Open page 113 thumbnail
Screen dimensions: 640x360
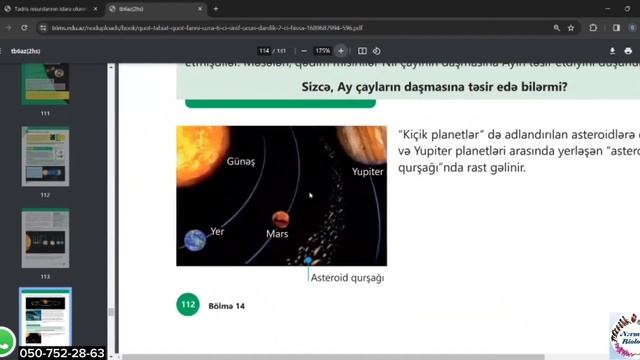tap(45, 238)
